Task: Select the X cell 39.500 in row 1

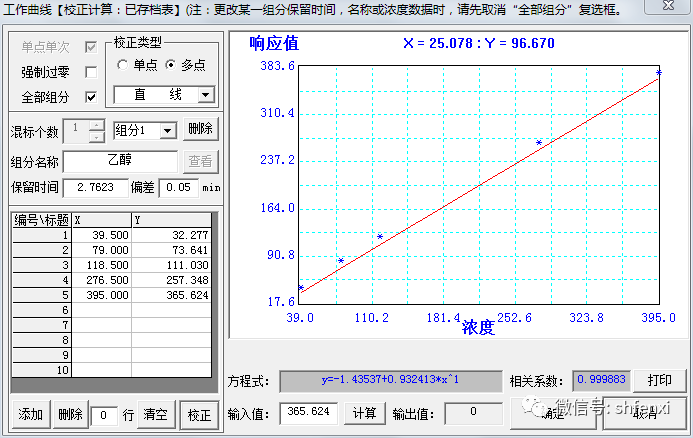Action: click(101, 235)
